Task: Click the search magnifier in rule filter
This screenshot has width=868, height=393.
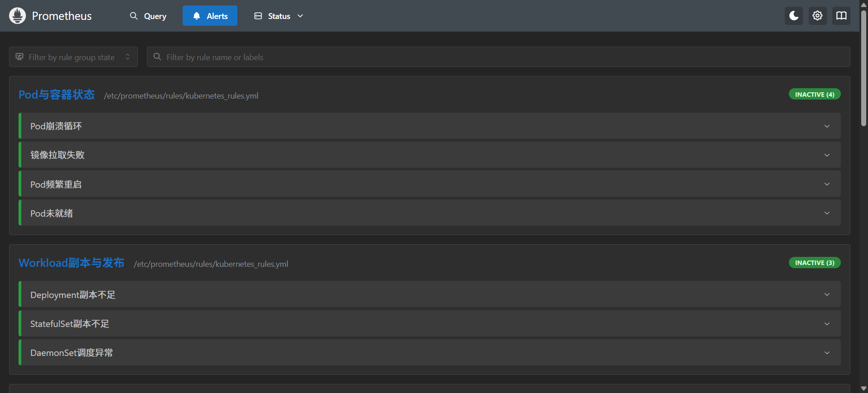Action: [x=157, y=57]
